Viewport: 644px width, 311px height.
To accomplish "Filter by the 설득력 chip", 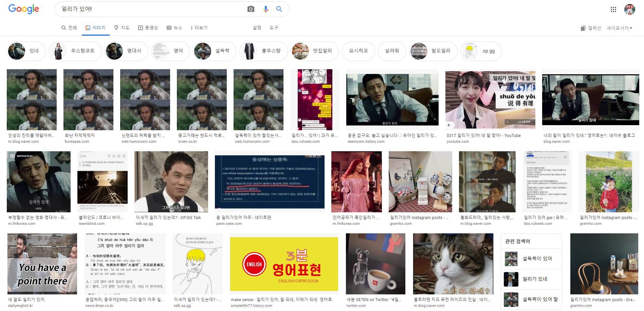I will [x=215, y=51].
